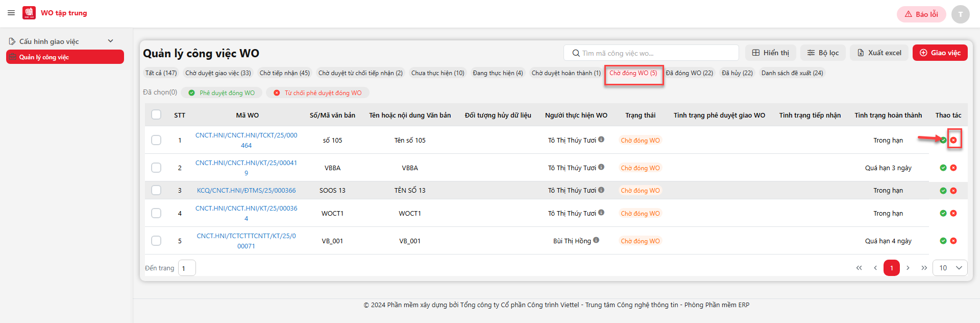Screen dimensions: 980x323
Task: Show performer info icon in SOOS 13 row
Action: pos(601,190)
